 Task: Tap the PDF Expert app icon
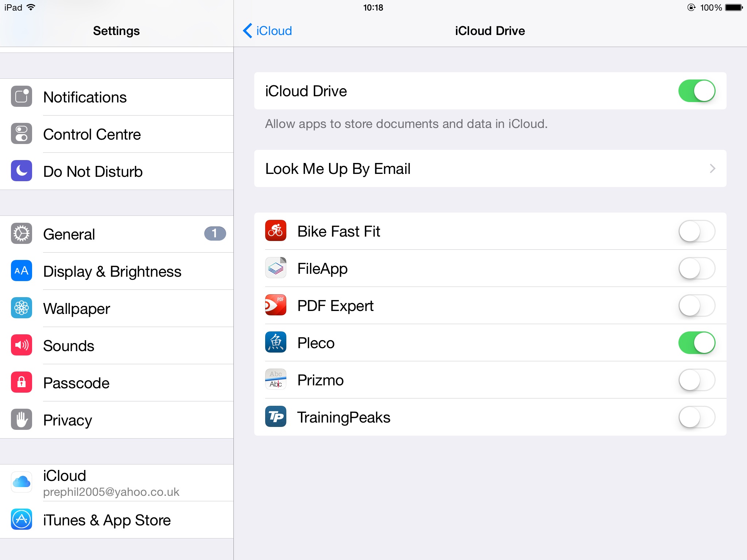276,305
